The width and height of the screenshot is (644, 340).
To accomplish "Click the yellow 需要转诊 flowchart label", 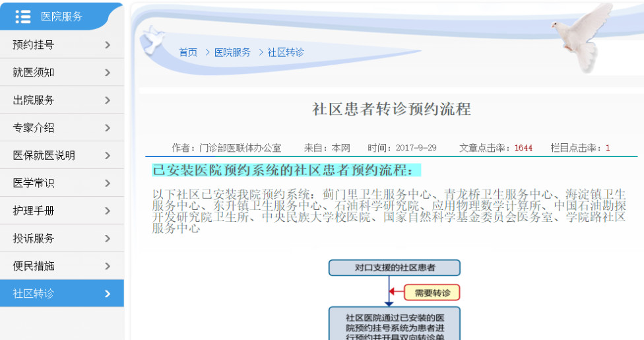I will tap(432, 292).
